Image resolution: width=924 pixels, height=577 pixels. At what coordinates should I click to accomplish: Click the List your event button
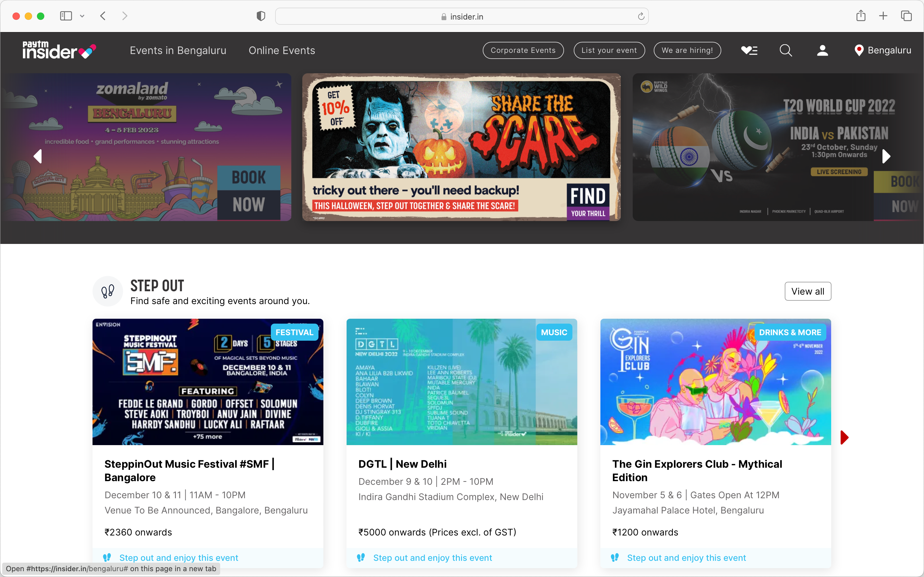tap(609, 50)
